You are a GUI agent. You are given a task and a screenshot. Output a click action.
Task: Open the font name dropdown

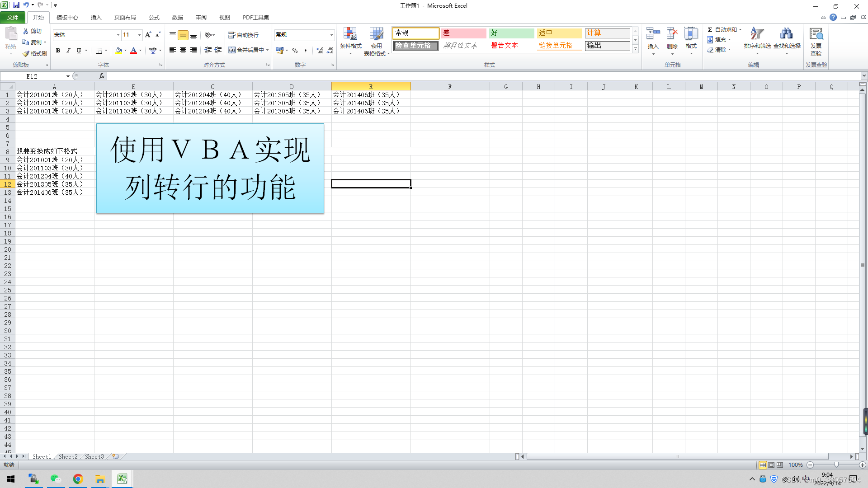(x=118, y=35)
